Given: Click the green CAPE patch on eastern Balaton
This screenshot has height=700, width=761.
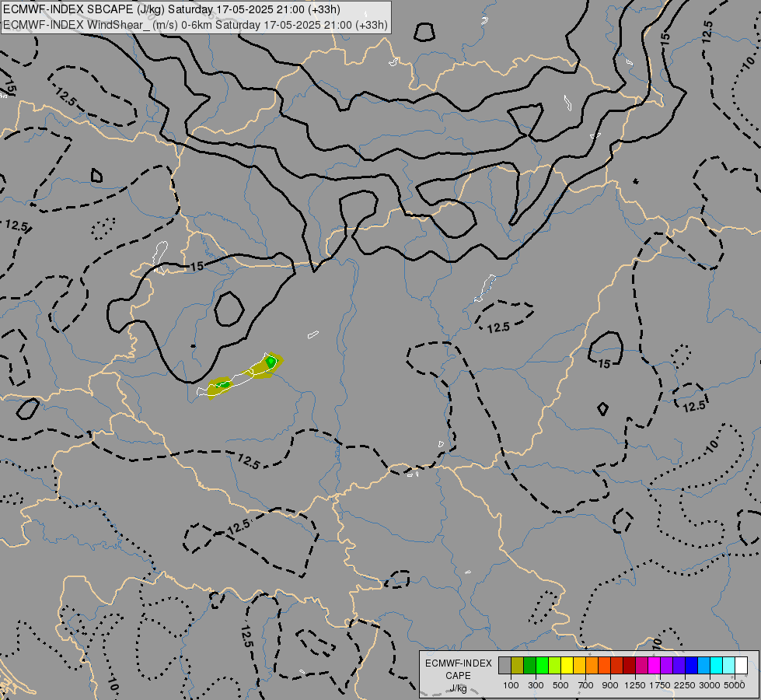Looking at the screenshot, I should [x=271, y=362].
